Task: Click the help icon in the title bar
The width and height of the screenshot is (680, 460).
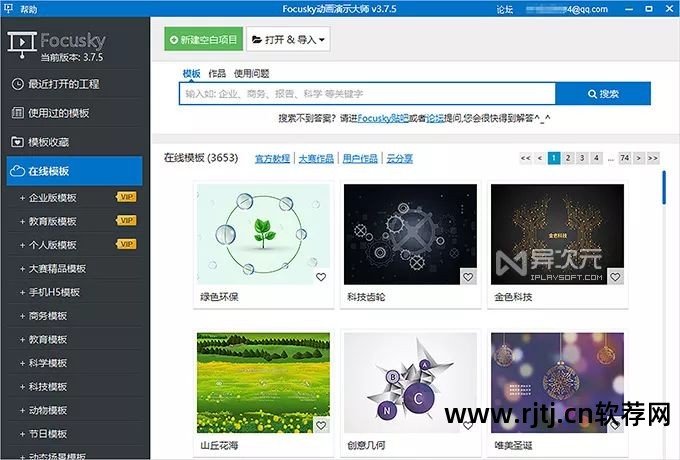Action: [x=8, y=8]
